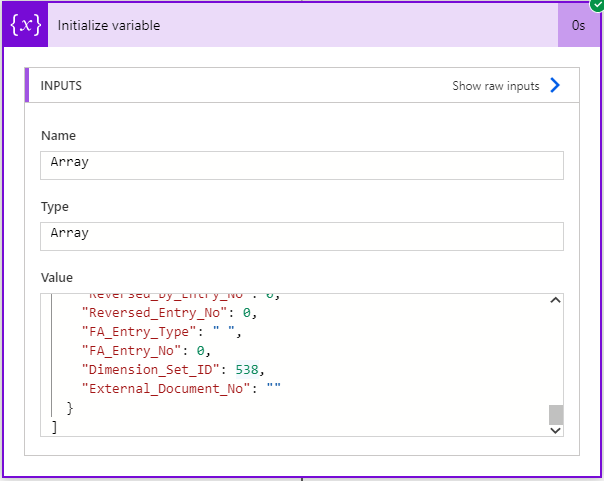This screenshot has width=604, height=481.
Task: Click the blue chevron beside Show raw inputs
Action: click(556, 86)
